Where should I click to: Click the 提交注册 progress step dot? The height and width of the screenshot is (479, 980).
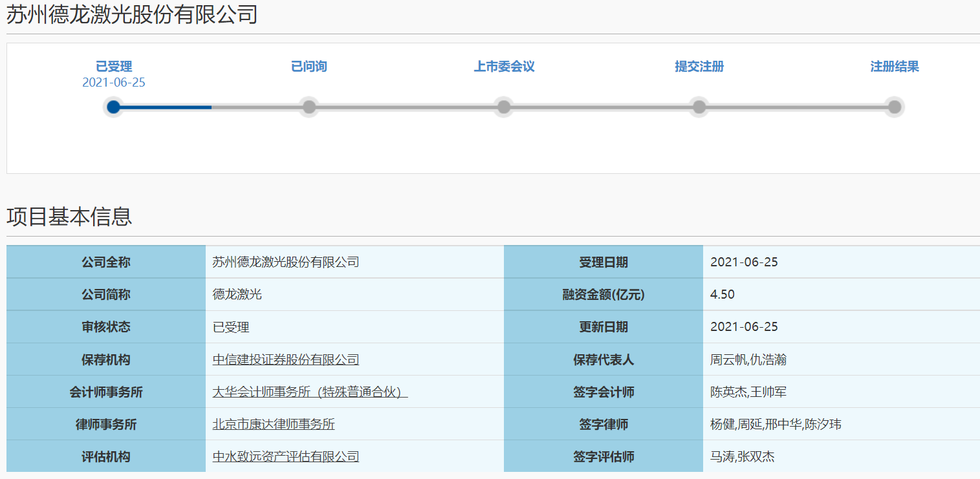[699, 107]
